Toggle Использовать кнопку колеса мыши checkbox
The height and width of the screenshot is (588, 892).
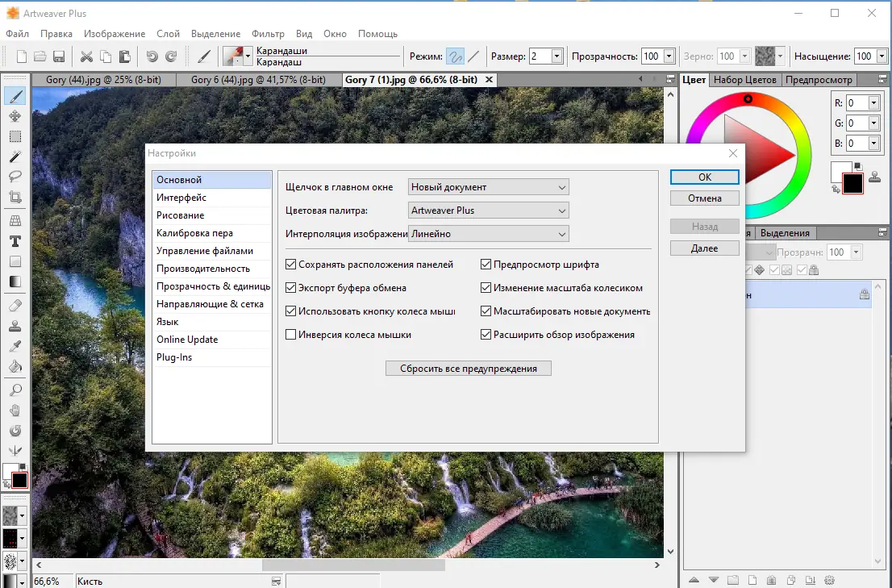(290, 311)
